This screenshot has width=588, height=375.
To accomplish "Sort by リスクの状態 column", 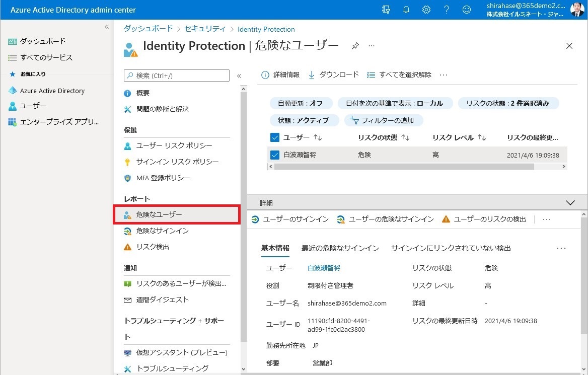I will 384,137.
